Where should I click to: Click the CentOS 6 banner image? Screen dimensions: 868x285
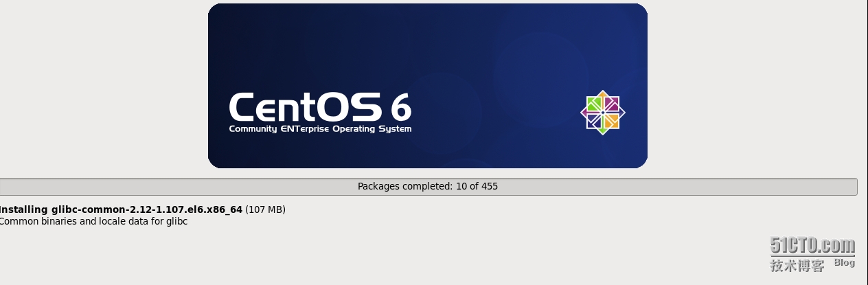point(428,86)
